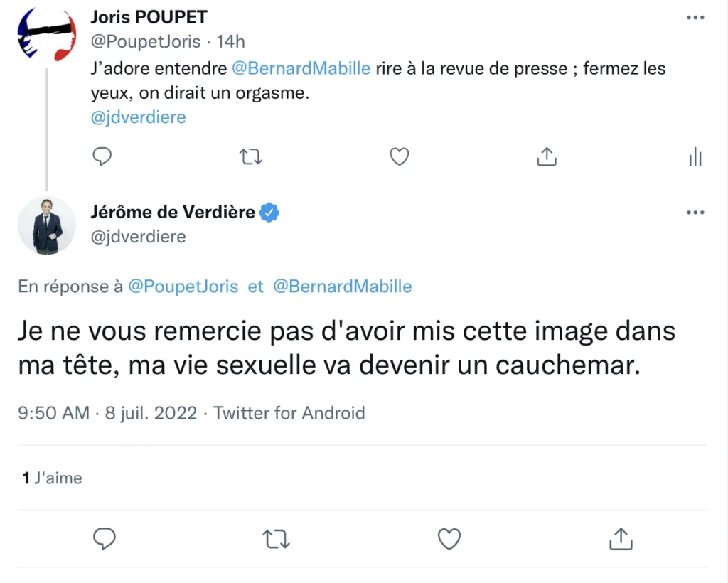Open more options on Joris POUPET's tweet

695,18
